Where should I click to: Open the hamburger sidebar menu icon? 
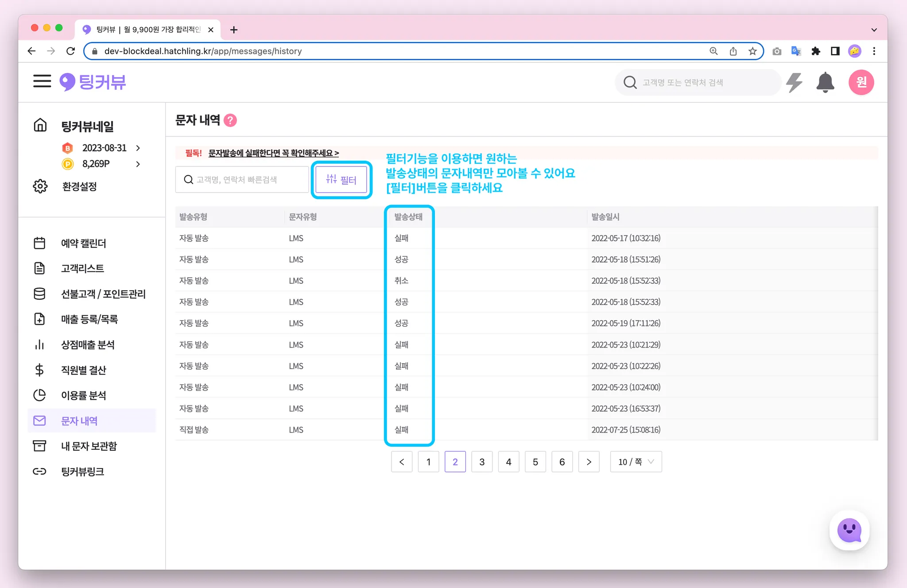pos(42,81)
